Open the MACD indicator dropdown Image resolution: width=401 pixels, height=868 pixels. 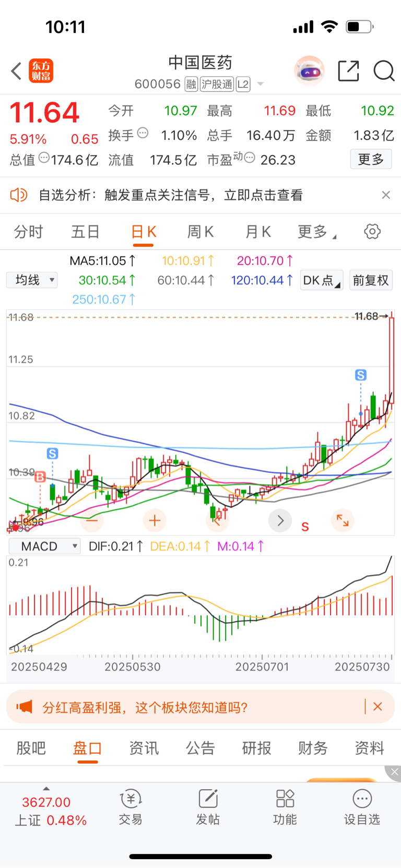[44, 546]
